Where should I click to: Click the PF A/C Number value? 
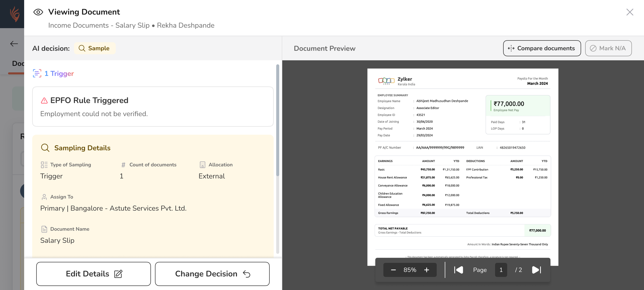pyautogui.click(x=440, y=148)
